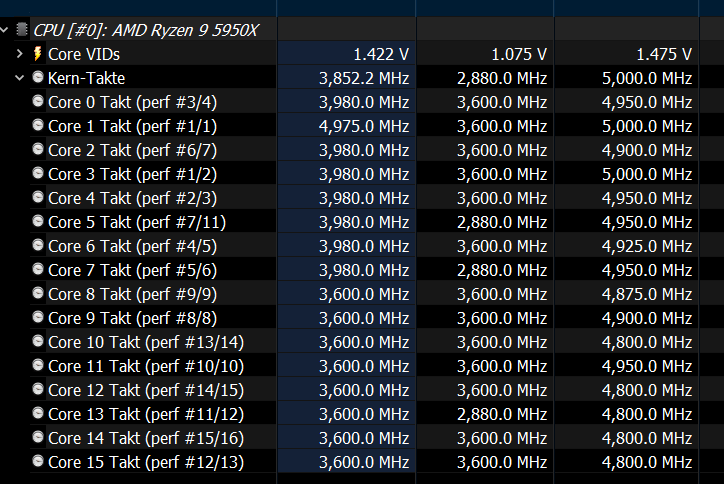Click Kern-Takte current value 3,852.2 MHz
Screen dimensions: 724x484
point(364,78)
